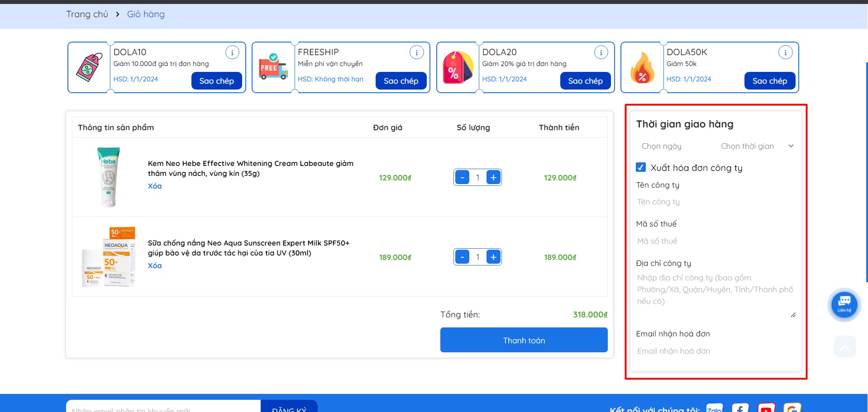Copy the DOLA50K coupon code
Viewport: 868px width, 412px height.
[x=770, y=81]
